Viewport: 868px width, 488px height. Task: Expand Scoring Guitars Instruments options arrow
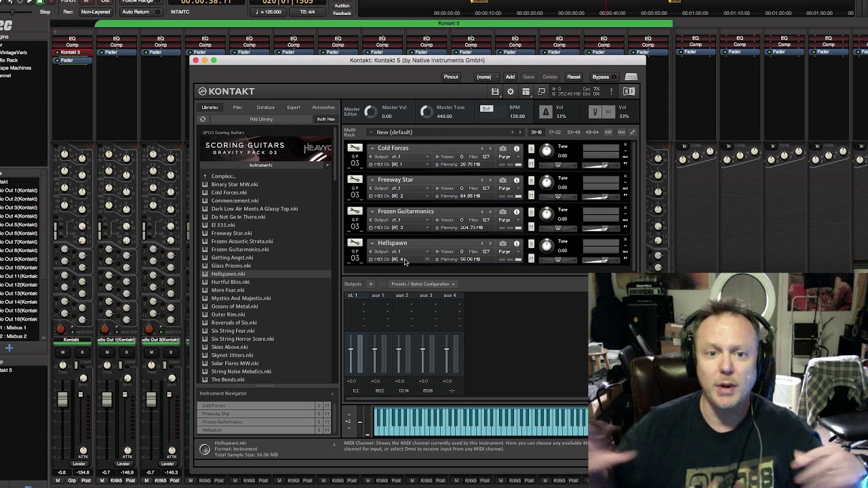(327, 165)
